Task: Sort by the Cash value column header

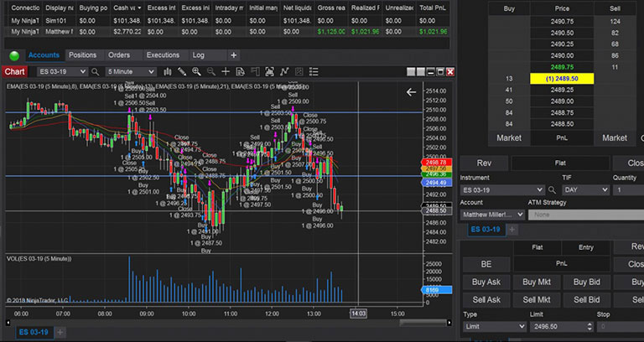Action: [x=127, y=8]
